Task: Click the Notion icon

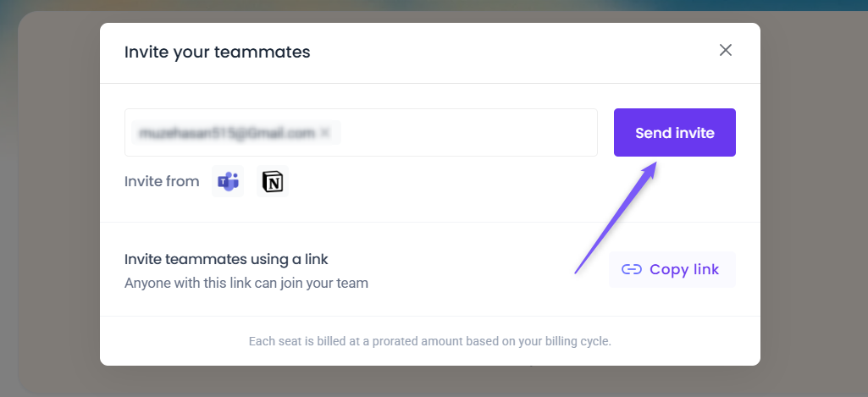Action: [x=273, y=181]
